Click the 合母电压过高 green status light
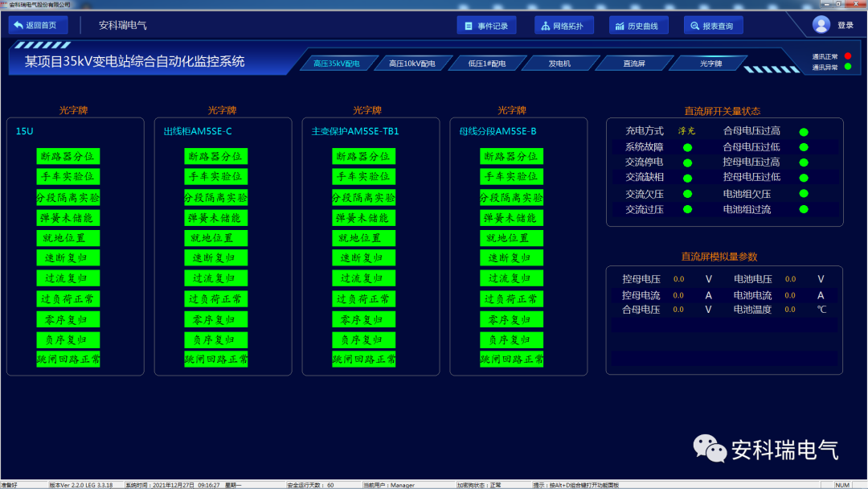Viewport: 868px width, 489px height. point(804,132)
